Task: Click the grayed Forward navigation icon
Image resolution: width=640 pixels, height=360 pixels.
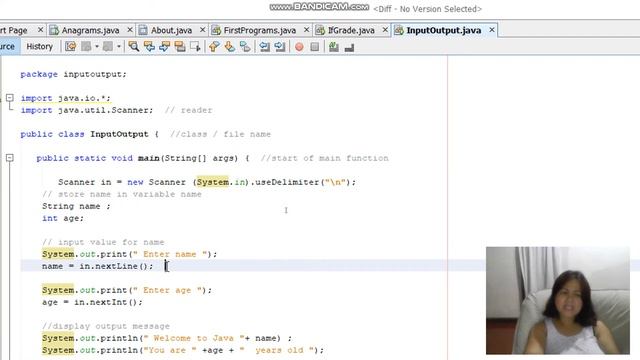Action: [x=108, y=47]
